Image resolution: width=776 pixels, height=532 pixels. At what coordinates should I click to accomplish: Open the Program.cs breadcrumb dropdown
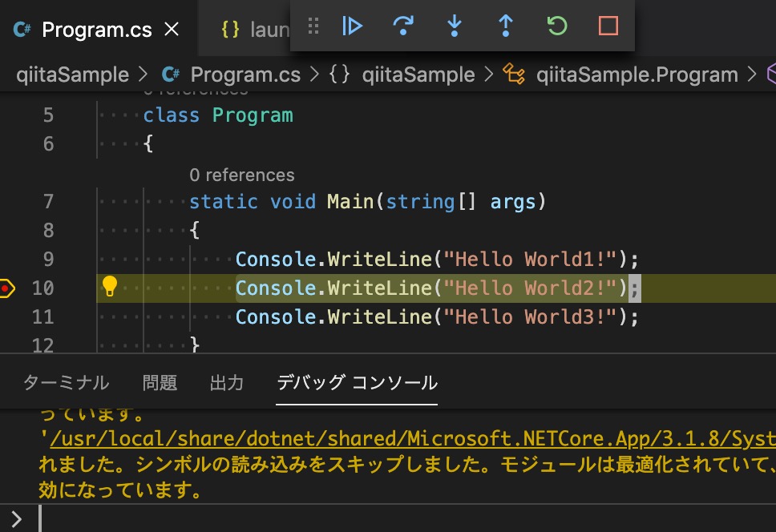(x=245, y=75)
